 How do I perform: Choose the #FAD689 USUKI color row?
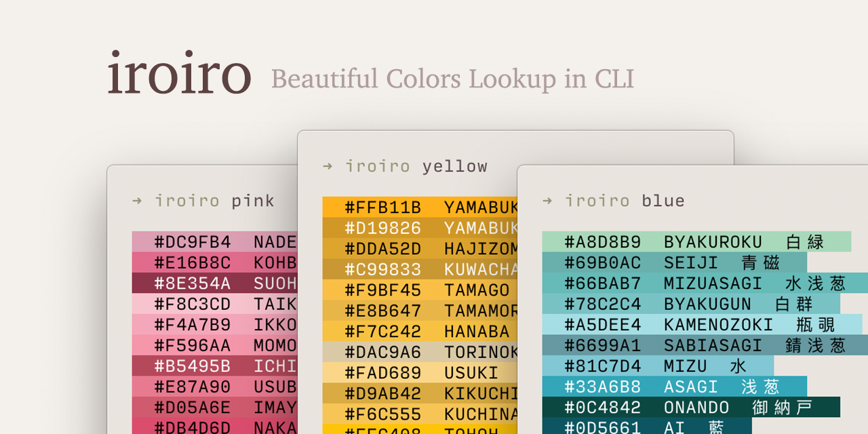pyautogui.click(x=420, y=373)
